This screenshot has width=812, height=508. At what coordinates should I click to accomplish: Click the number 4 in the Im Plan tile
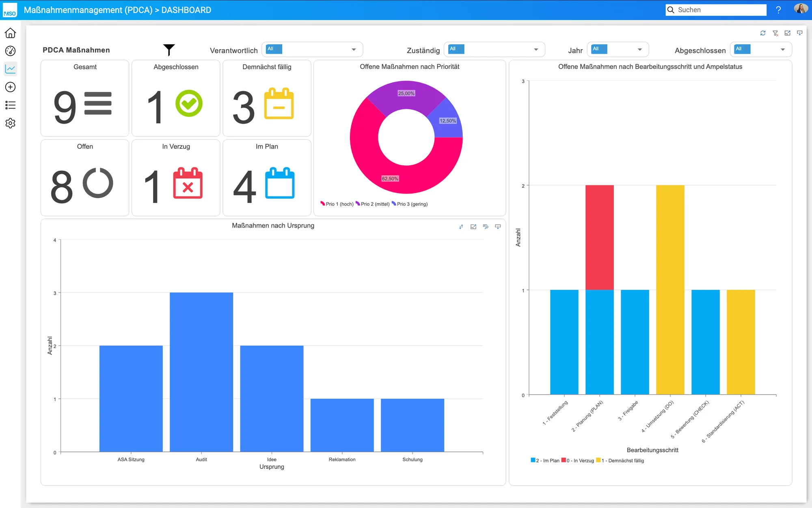tap(244, 186)
